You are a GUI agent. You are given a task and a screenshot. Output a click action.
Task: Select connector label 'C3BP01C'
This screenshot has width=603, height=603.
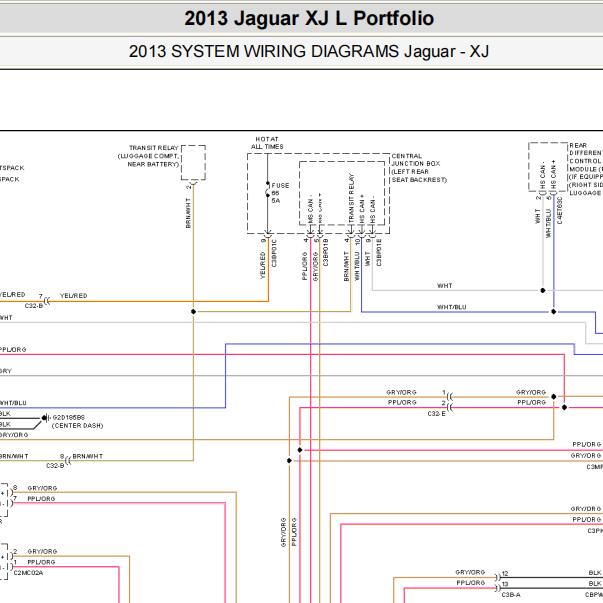[274, 253]
